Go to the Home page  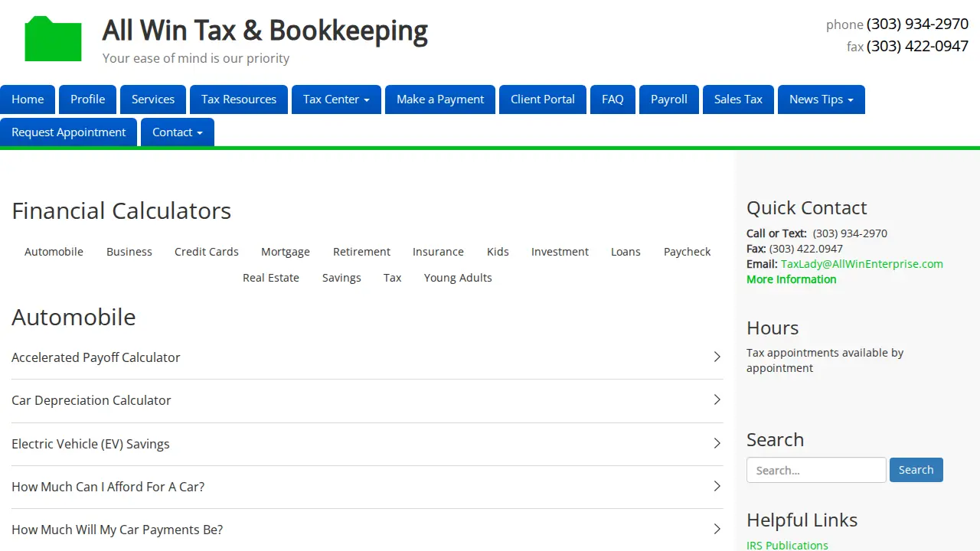click(28, 99)
